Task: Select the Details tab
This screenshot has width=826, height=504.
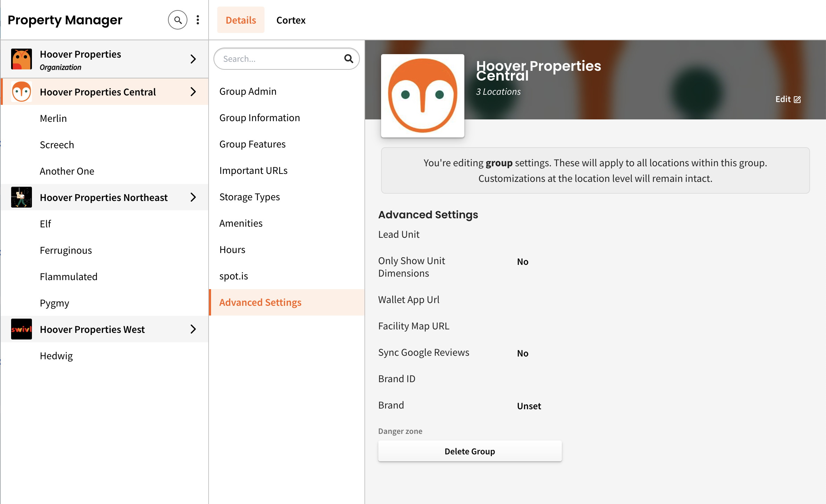Action: coord(241,20)
